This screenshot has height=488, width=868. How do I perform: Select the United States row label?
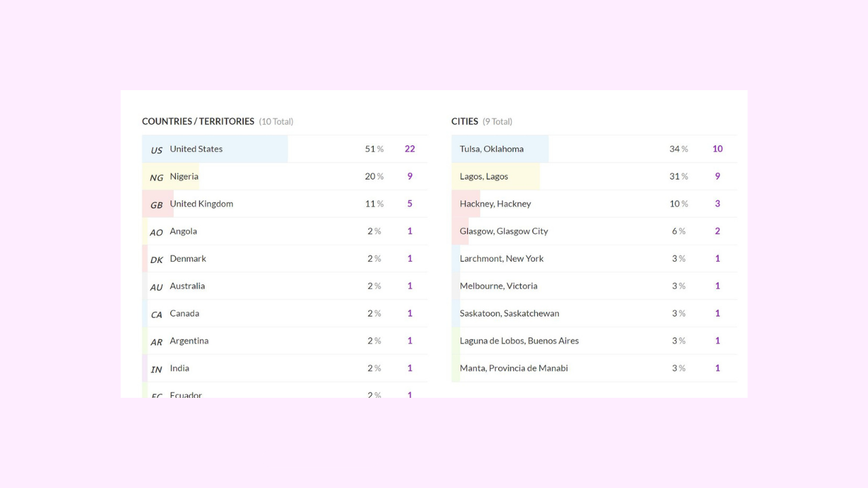tap(196, 149)
